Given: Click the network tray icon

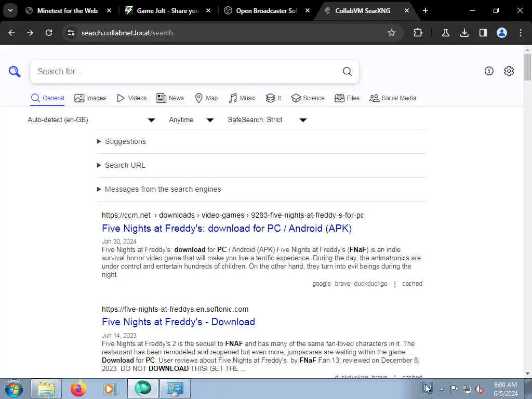Looking at the screenshot, I should coord(467,389).
